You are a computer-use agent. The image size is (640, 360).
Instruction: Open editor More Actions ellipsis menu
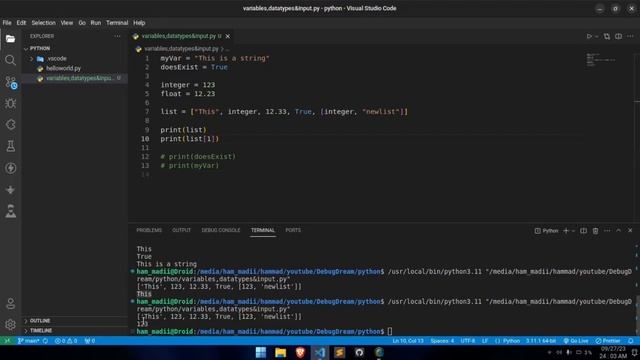pyautogui.click(x=630, y=36)
